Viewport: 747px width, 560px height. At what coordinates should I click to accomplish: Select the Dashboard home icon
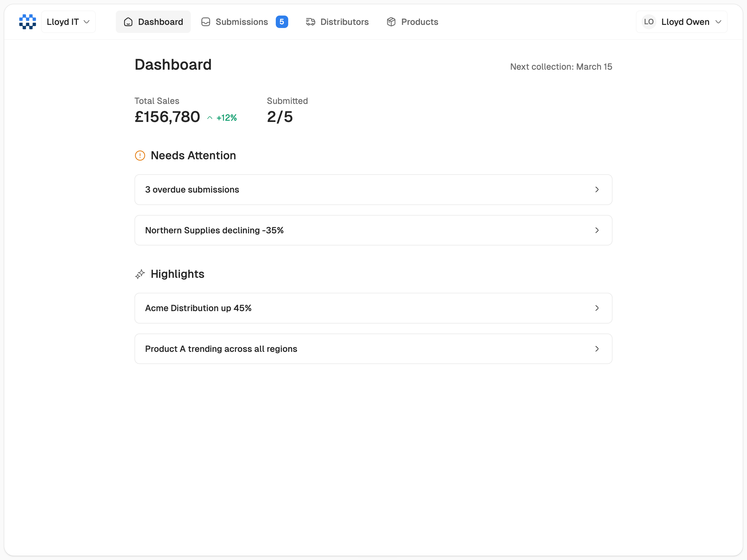point(128,21)
